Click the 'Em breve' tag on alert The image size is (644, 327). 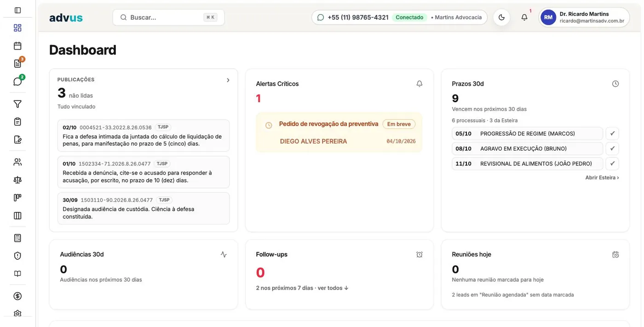399,124
